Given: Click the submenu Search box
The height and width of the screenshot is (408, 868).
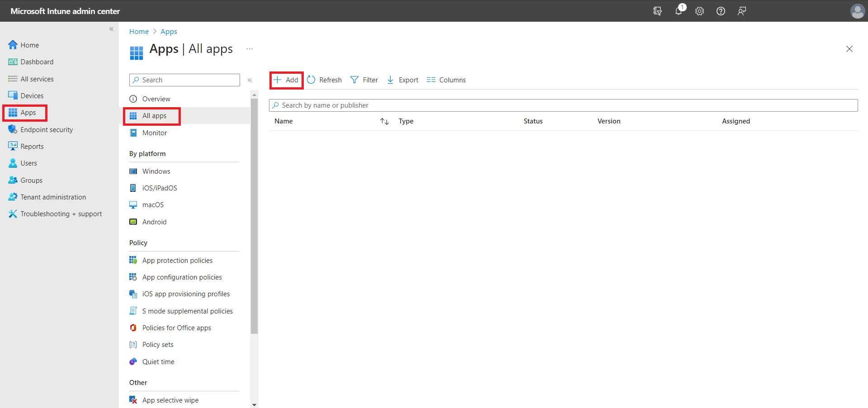Looking at the screenshot, I should point(184,80).
